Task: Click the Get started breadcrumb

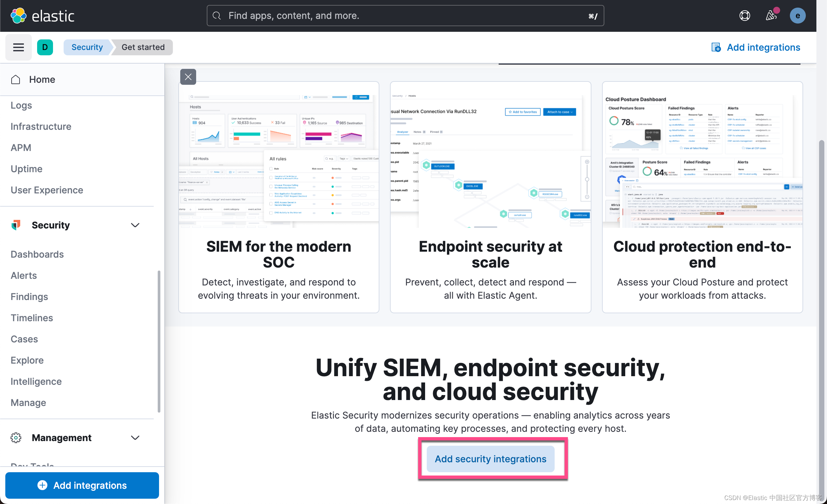Action: point(143,47)
